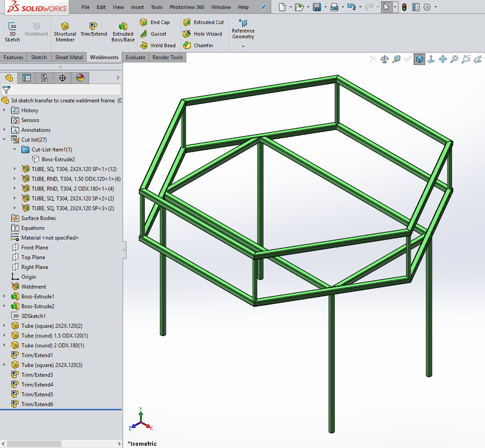
Task: Toggle the shaded display style button
Action: click(419, 59)
